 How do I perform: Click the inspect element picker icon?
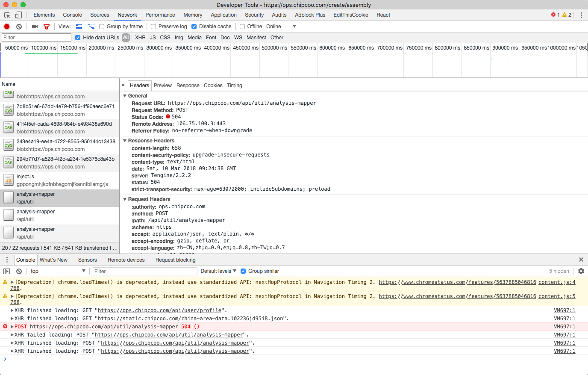pyautogui.click(x=7, y=15)
